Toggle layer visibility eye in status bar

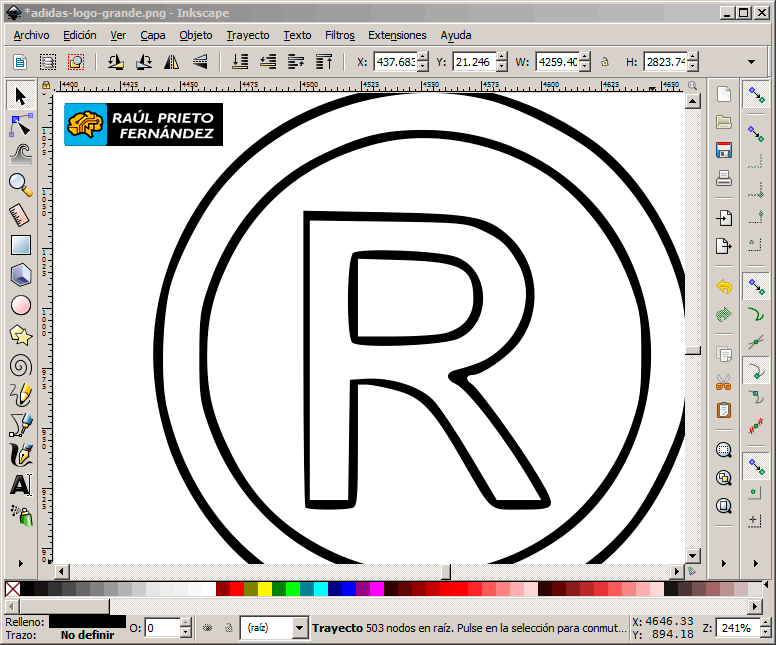pyautogui.click(x=207, y=628)
